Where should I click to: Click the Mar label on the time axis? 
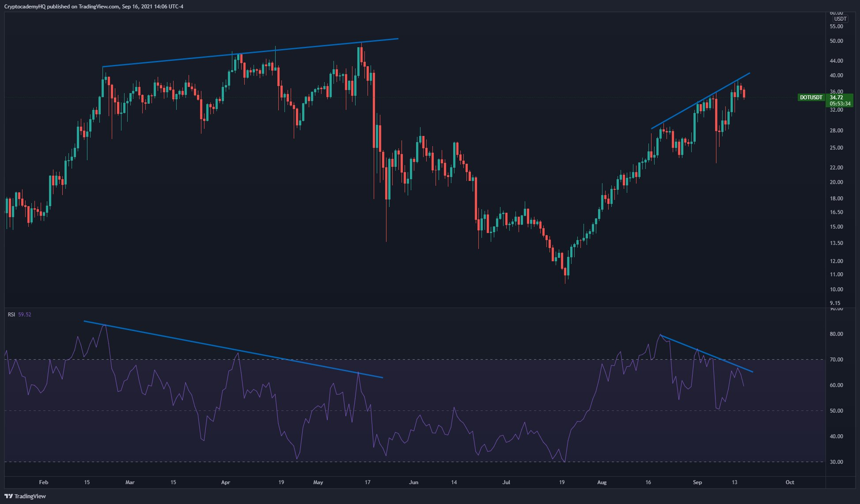[130, 482]
